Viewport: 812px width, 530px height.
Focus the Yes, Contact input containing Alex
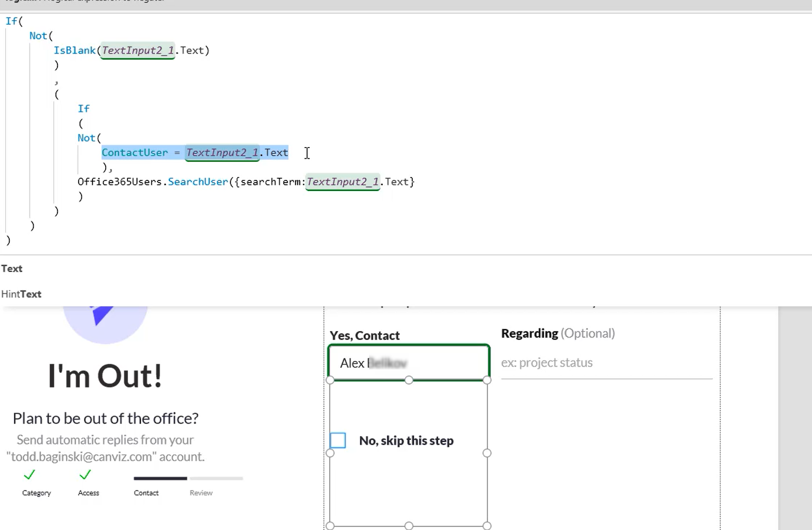(x=409, y=363)
